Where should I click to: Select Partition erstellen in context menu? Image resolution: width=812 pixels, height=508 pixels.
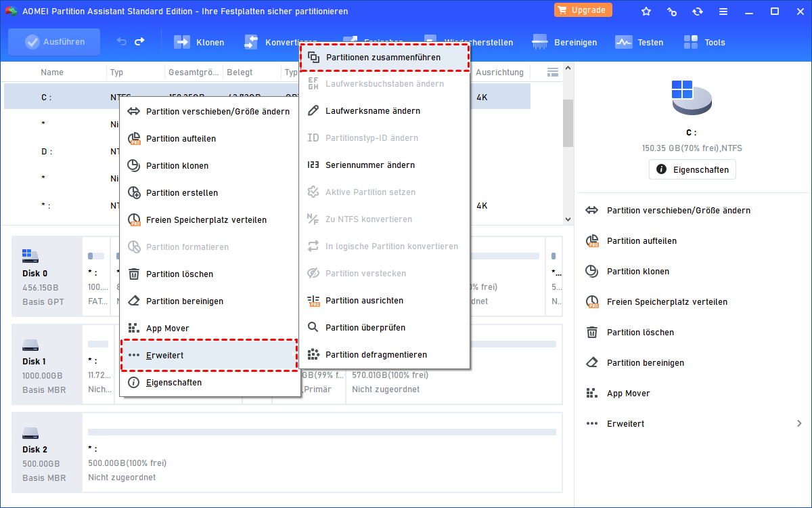pos(210,193)
